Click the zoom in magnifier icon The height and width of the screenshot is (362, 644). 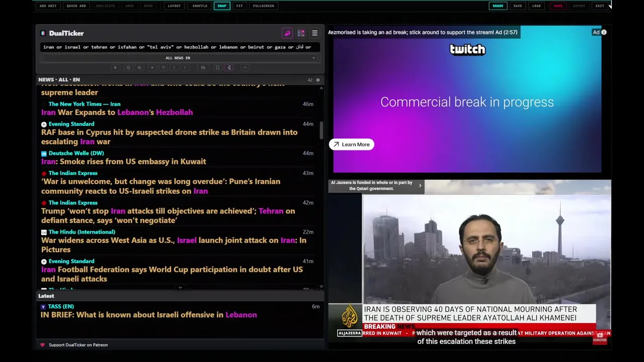[x=139, y=68]
